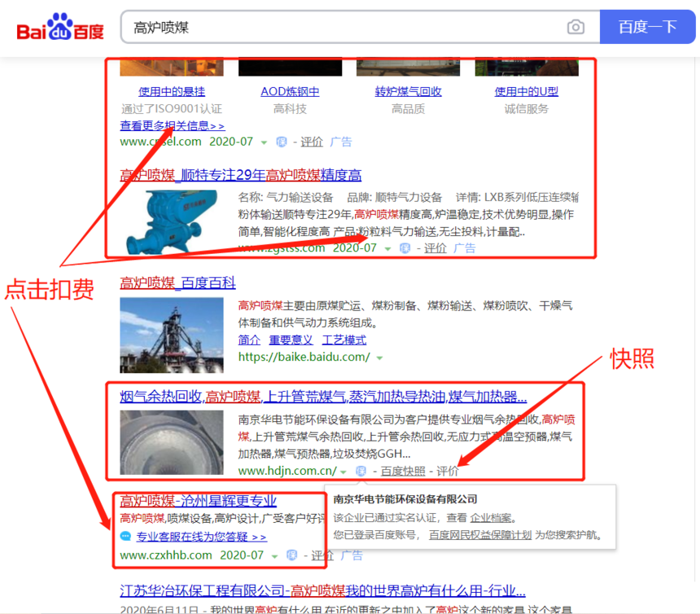Click the Baidu logo
This screenshot has height=614, width=700.
tap(60, 27)
